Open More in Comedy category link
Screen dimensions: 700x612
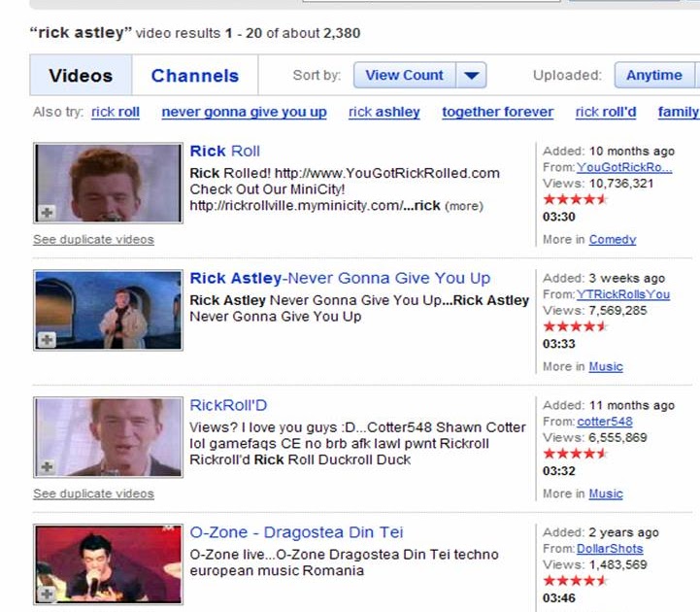(612, 239)
